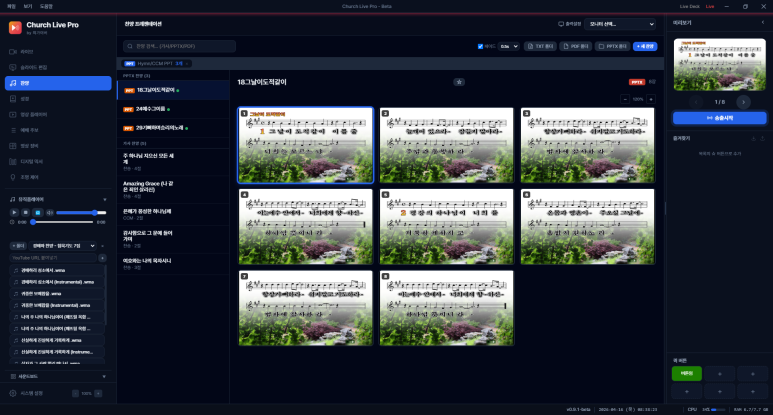This screenshot has height=415, width=773.
Task: Close the Hymn/CCM PPT filter tag
Action: [x=187, y=64]
